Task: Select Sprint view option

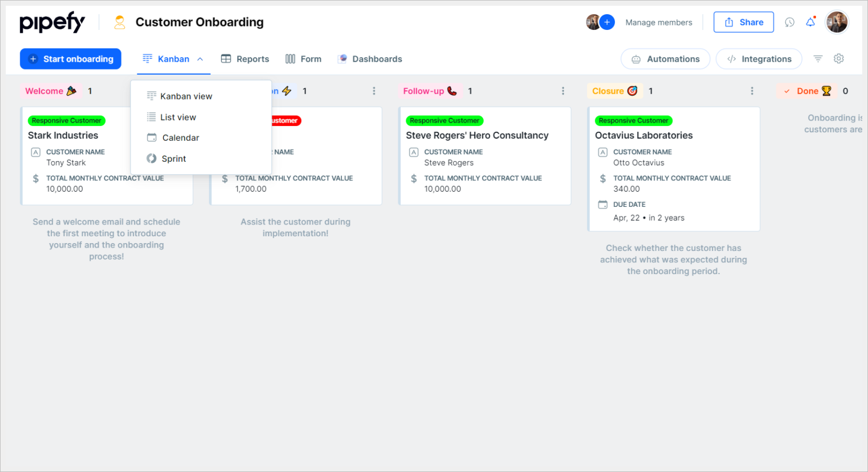Action: (173, 159)
